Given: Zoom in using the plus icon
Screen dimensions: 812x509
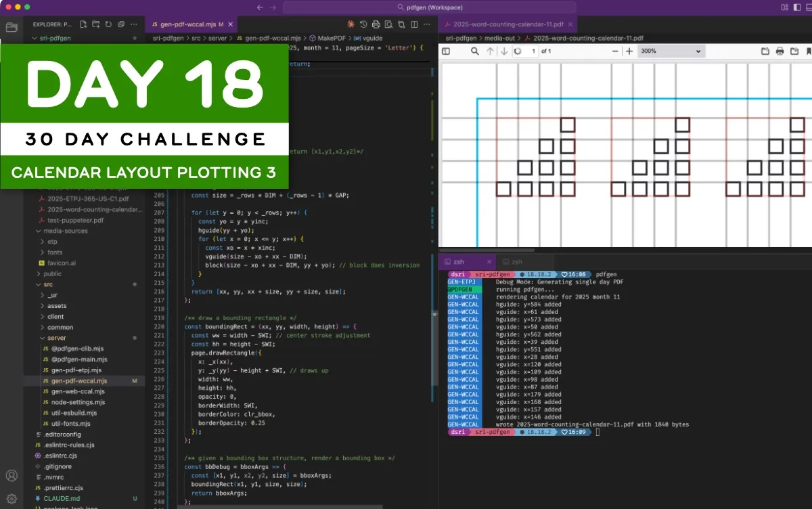Looking at the screenshot, I should click(x=629, y=51).
